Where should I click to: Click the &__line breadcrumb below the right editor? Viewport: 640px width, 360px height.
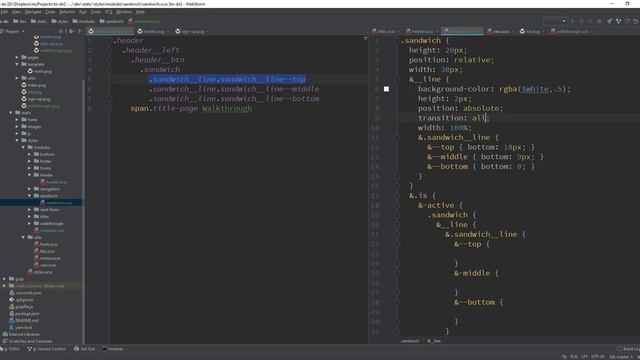[x=434, y=341]
